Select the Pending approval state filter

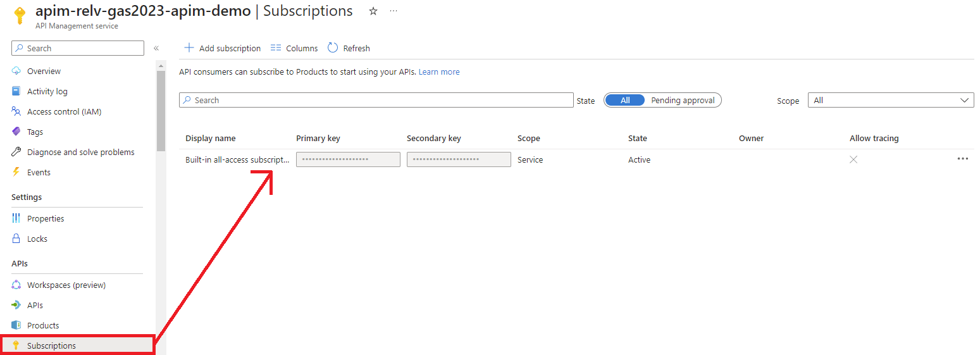tap(683, 100)
